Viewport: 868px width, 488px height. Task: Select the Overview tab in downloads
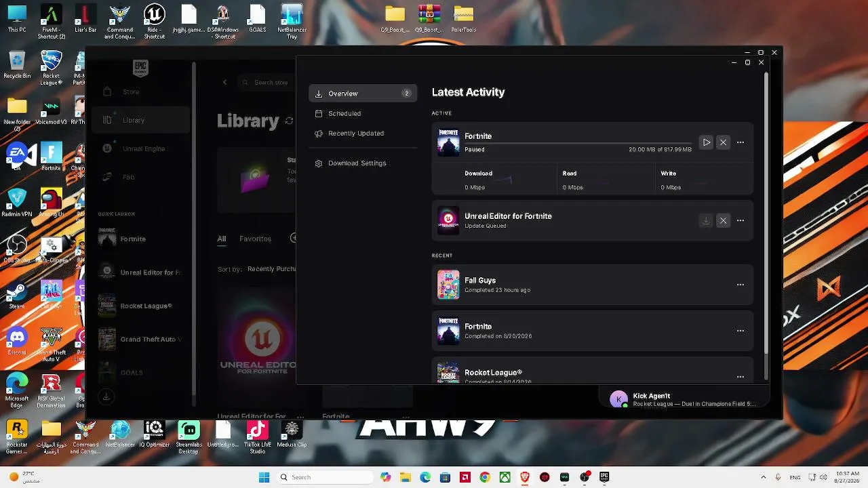tap(363, 94)
